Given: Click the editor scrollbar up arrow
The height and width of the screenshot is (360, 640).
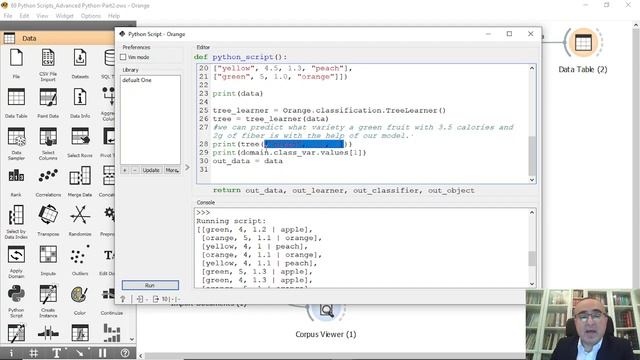Looking at the screenshot, I should tap(531, 68).
